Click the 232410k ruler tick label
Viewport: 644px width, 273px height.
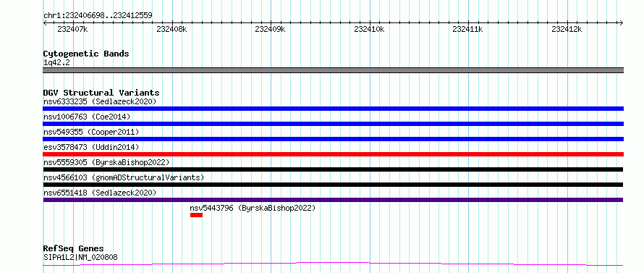(x=369, y=29)
